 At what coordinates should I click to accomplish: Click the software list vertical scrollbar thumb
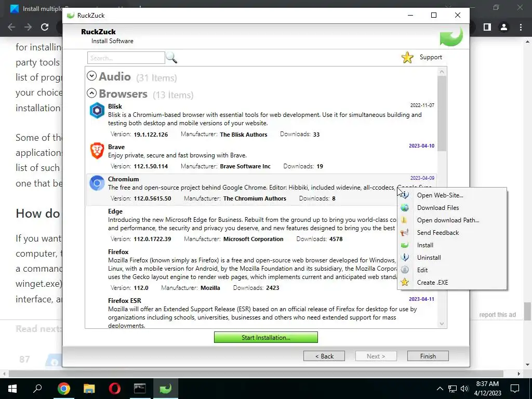442,114
